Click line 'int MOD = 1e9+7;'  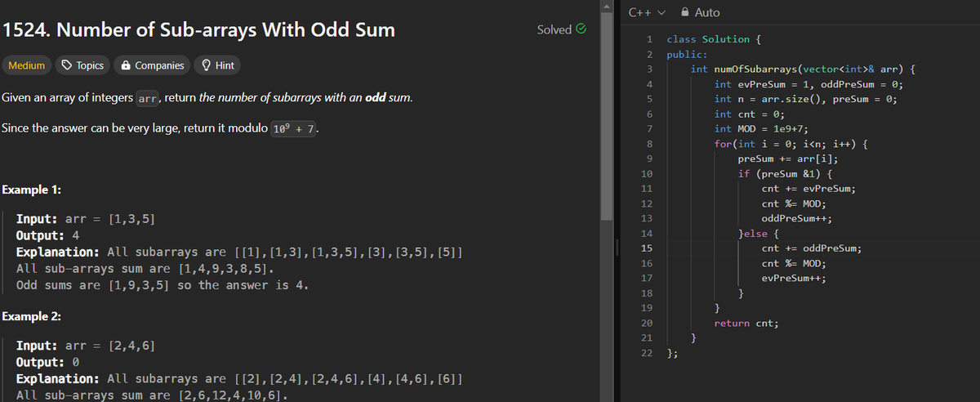pos(761,129)
